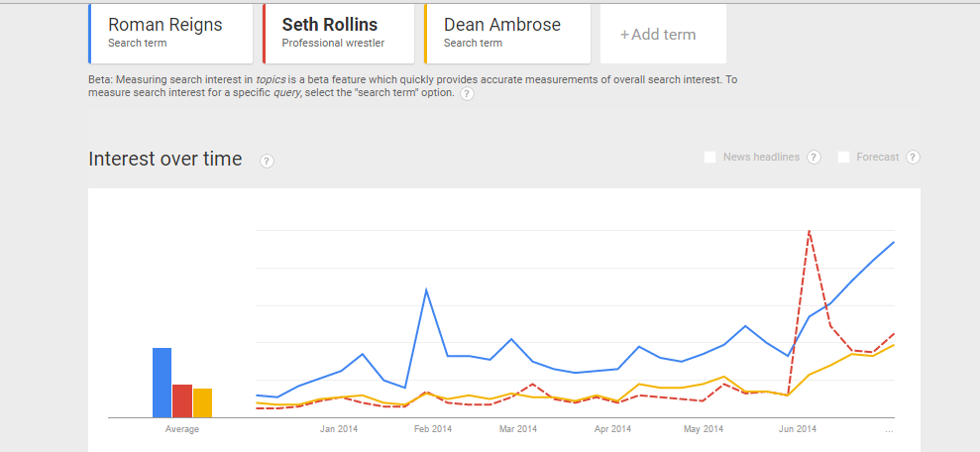Viewport: 980px width, 452px height.
Task: Click help icon beside Interest over time
Action: click(267, 161)
